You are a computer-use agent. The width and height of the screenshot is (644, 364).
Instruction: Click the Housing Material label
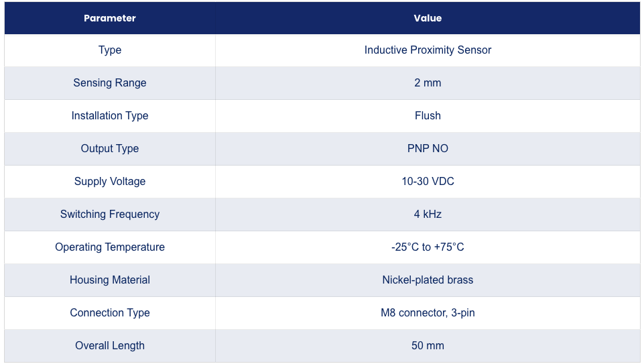pyautogui.click(x=110, y=280)
